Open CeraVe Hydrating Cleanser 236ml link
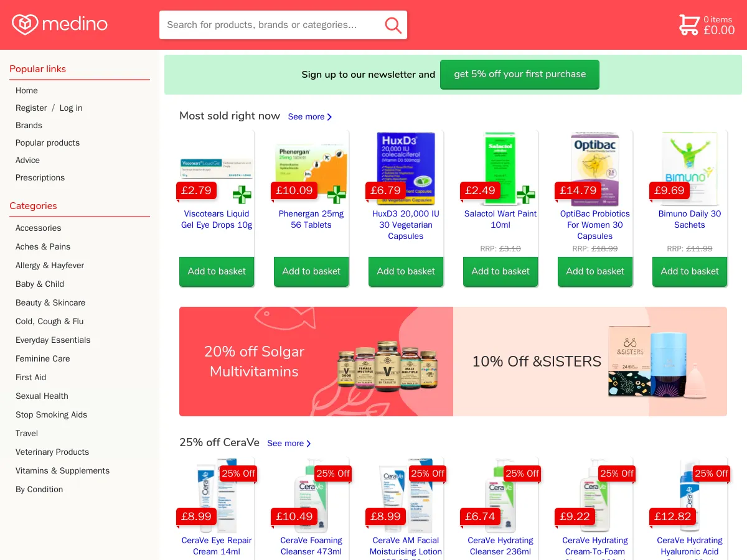The image size is (747, 560). click(500, 546)
